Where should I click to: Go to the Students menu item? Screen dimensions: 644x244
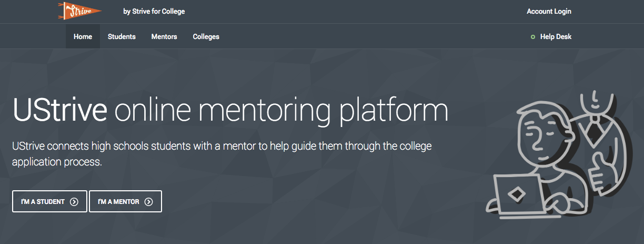(x=122, y=37)
